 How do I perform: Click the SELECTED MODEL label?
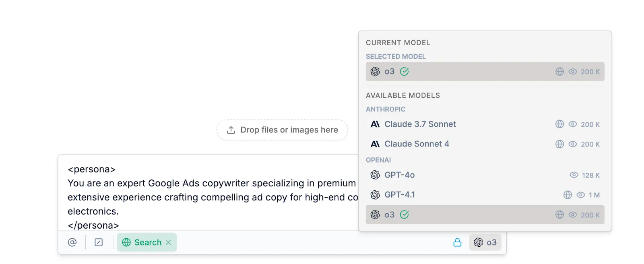click(396, 56)
